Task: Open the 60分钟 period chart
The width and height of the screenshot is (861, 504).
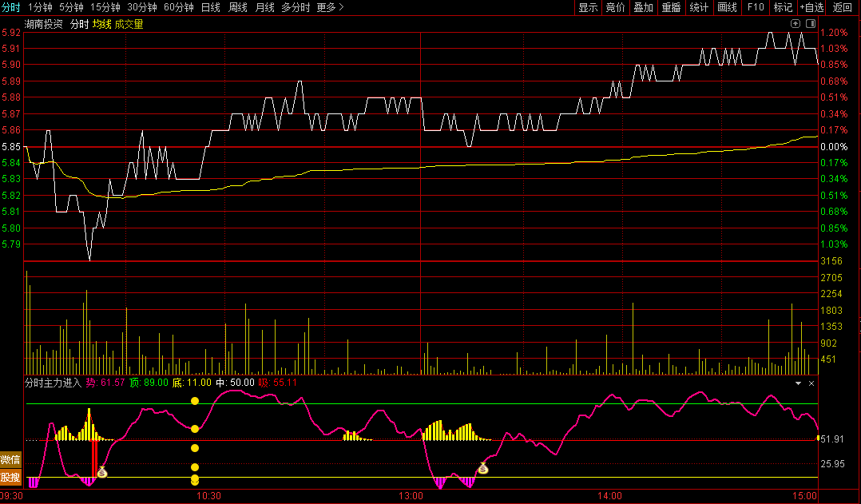Action: 179,7
